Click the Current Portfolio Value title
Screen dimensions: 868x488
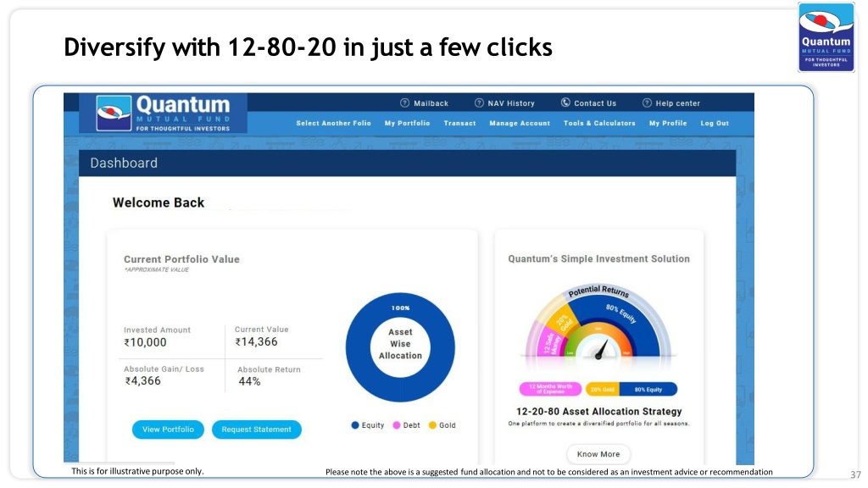181,259
